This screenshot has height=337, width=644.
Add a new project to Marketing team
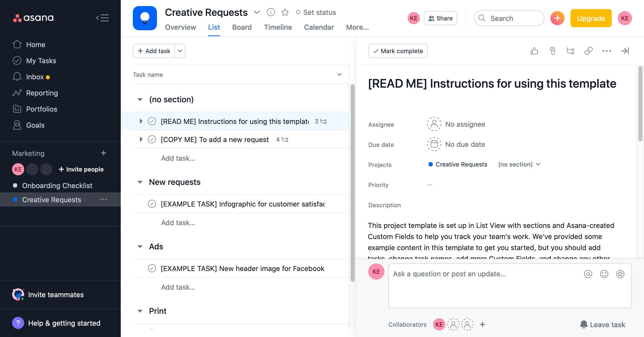click(103, 153)
